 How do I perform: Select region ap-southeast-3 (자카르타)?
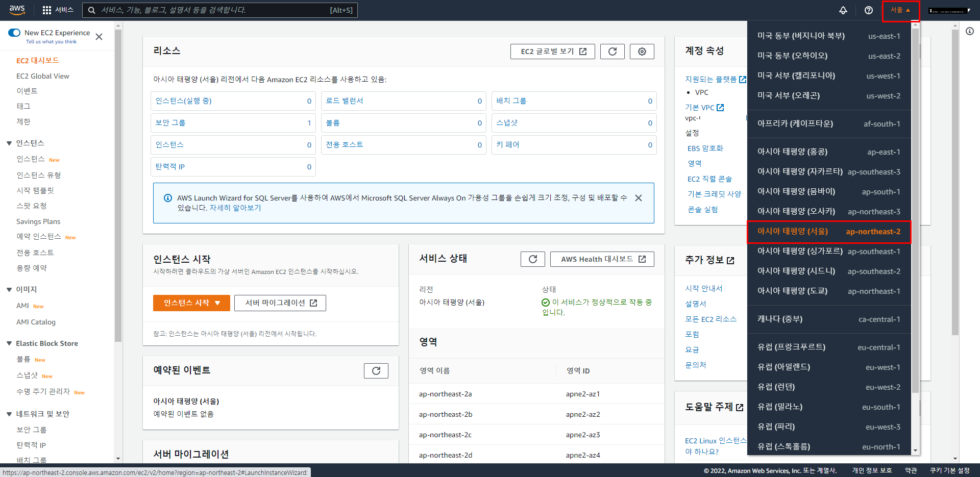(x=829, y=172)
